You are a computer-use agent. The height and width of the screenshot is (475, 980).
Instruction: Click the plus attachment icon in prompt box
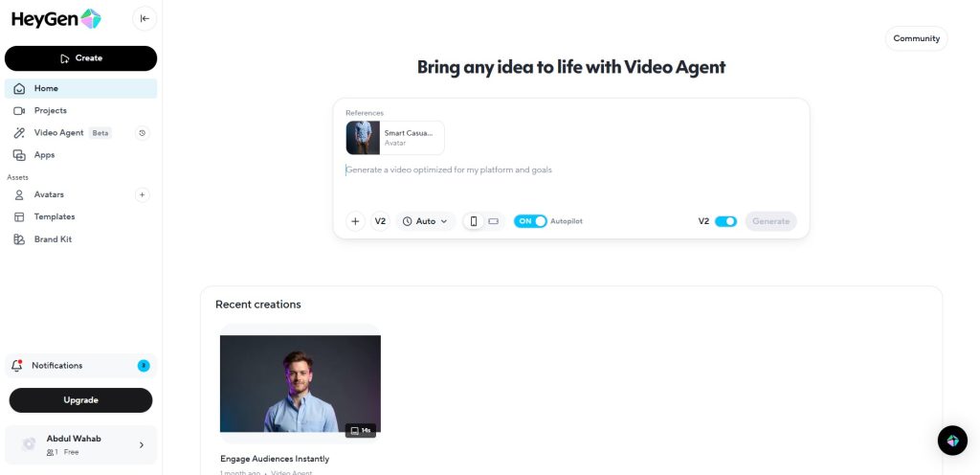coord(355,221)
